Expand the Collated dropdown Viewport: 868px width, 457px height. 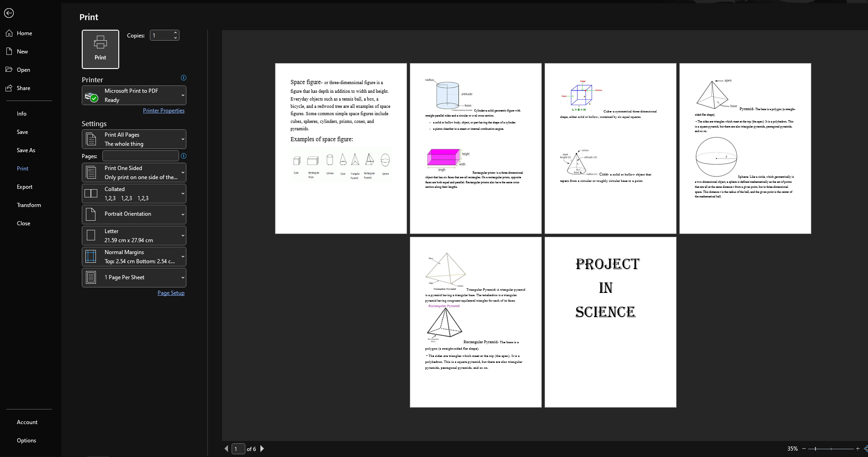tap(134, 194)
